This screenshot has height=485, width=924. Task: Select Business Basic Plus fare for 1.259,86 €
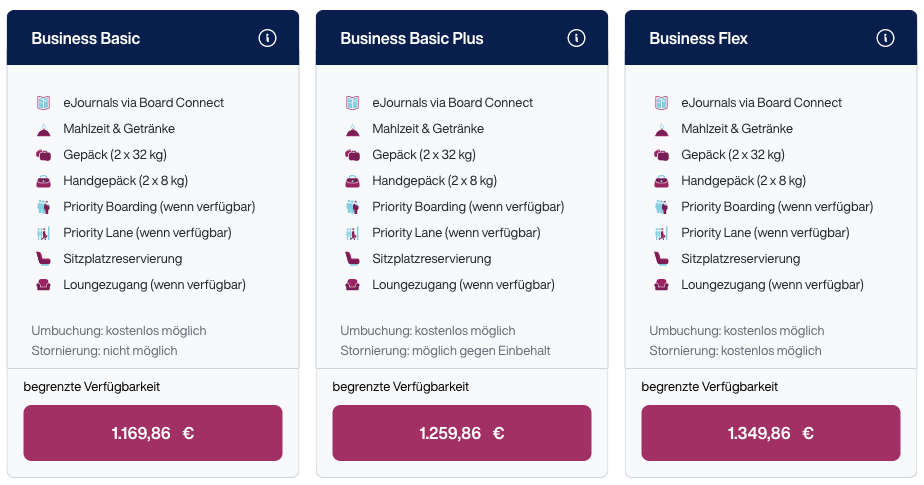click(462, 433)
